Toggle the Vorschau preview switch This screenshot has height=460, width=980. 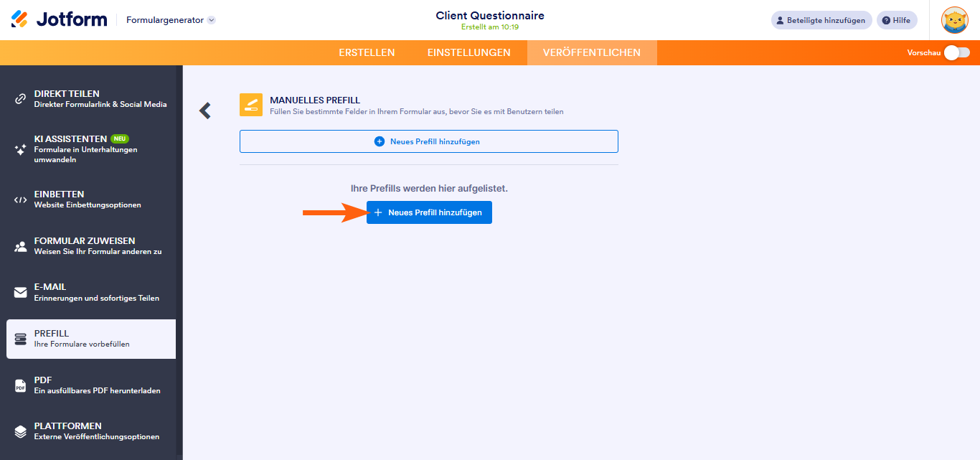pos(956,52)
